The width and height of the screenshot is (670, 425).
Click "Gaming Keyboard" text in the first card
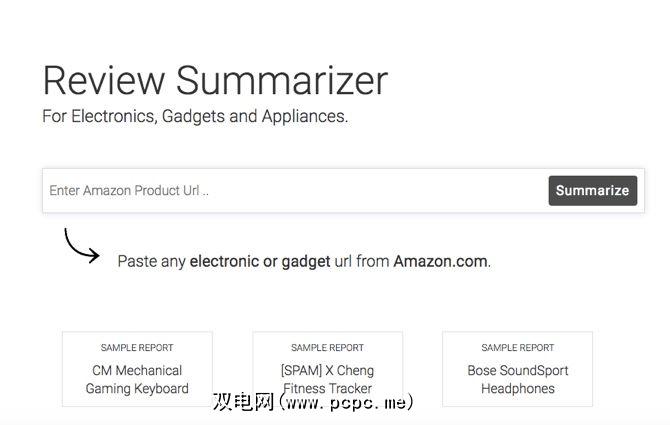[137, 389]
